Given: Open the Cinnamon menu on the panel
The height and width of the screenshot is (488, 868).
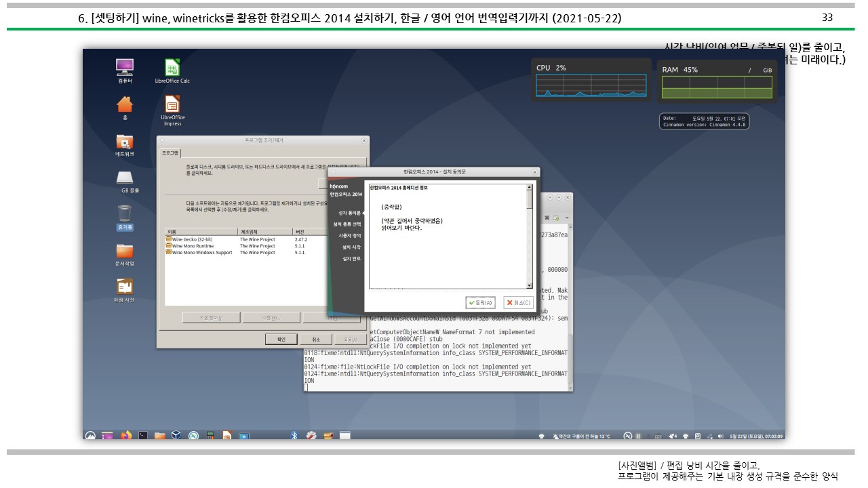Looking at the screenshot, I should (x=90, y=435).
